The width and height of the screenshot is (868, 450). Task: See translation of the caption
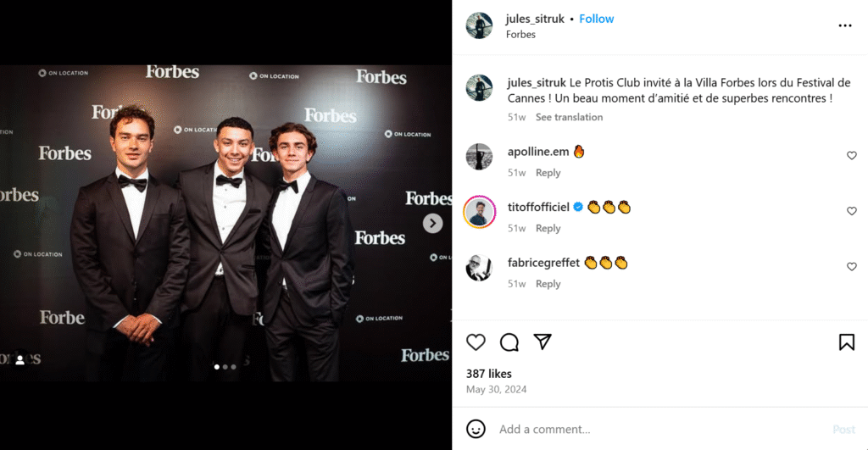(569, 117)
